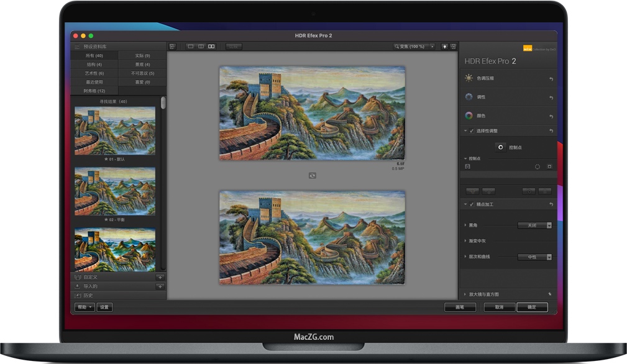The width and height of the screenshot is (627, 364).
Task: Reset the 色调压缩 section with its arrow
Action: (551, 79)
